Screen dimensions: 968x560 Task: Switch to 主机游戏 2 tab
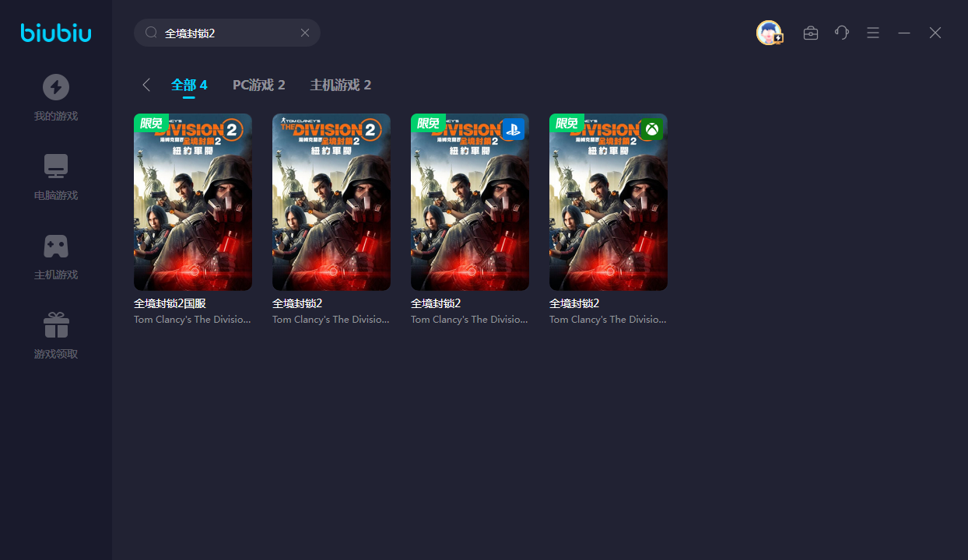pos(341,85)
